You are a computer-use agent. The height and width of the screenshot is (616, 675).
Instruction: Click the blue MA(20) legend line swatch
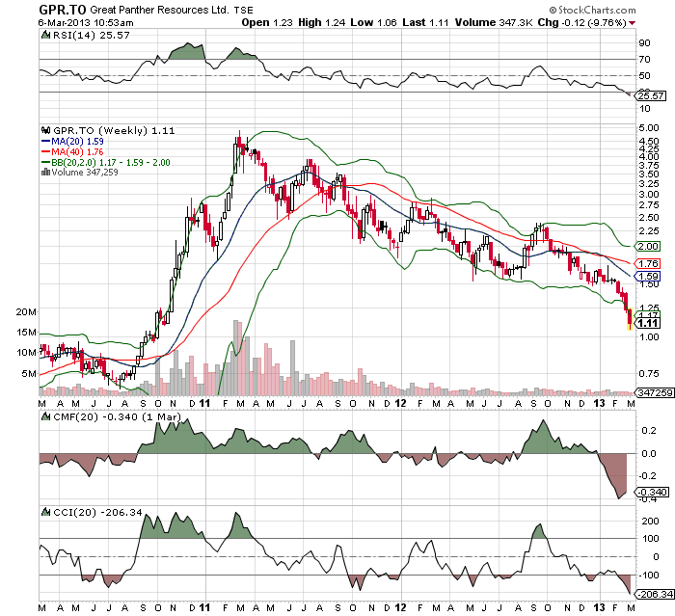pos(45,141)
